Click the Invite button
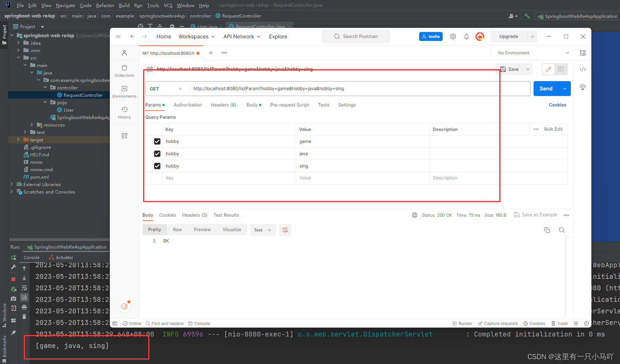 431,36
